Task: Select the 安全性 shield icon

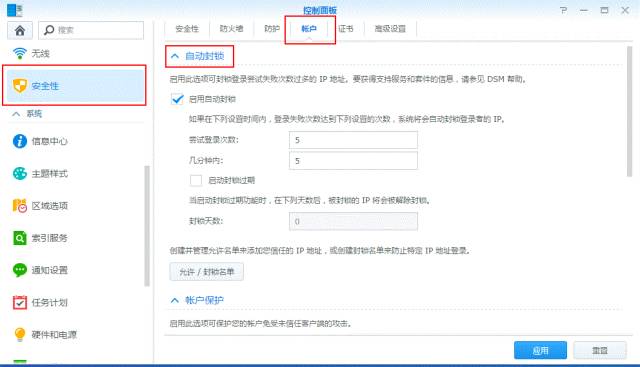Action: pyautogui.click(x=20, y=86)
